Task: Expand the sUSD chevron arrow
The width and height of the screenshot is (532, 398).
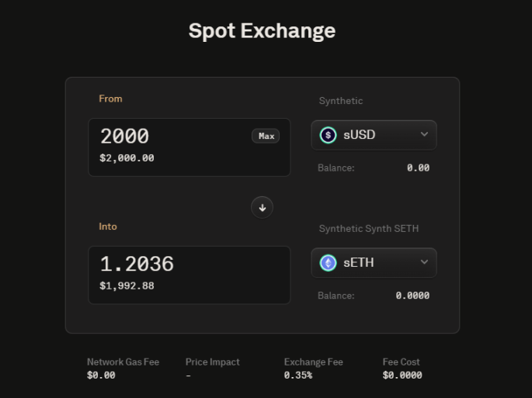Action: (x=424, y=134)
